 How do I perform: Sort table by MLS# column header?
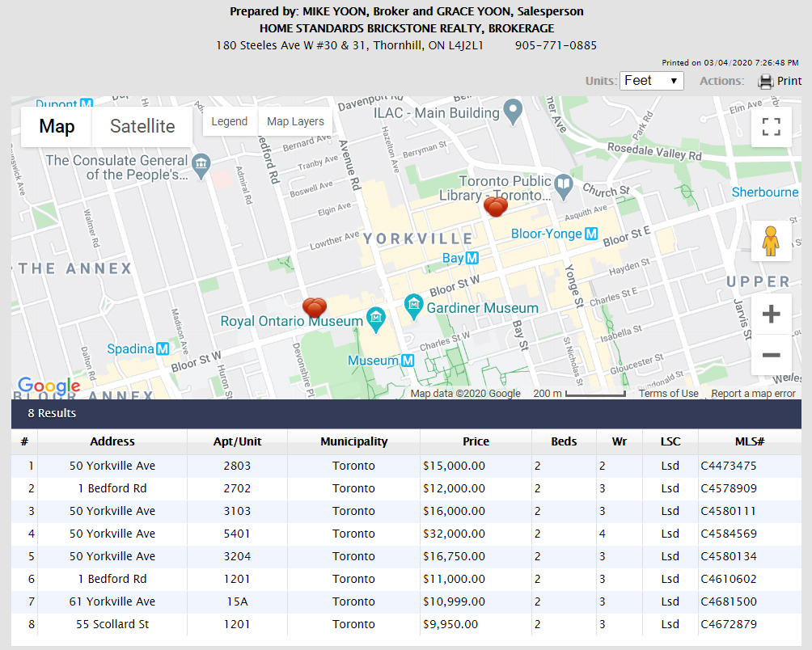tap(750, 441)
